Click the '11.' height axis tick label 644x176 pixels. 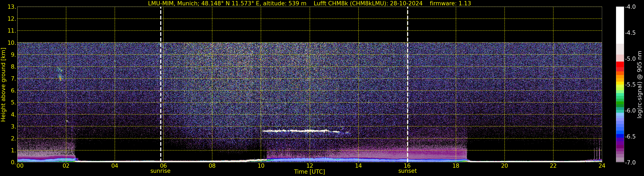[12, 31]
